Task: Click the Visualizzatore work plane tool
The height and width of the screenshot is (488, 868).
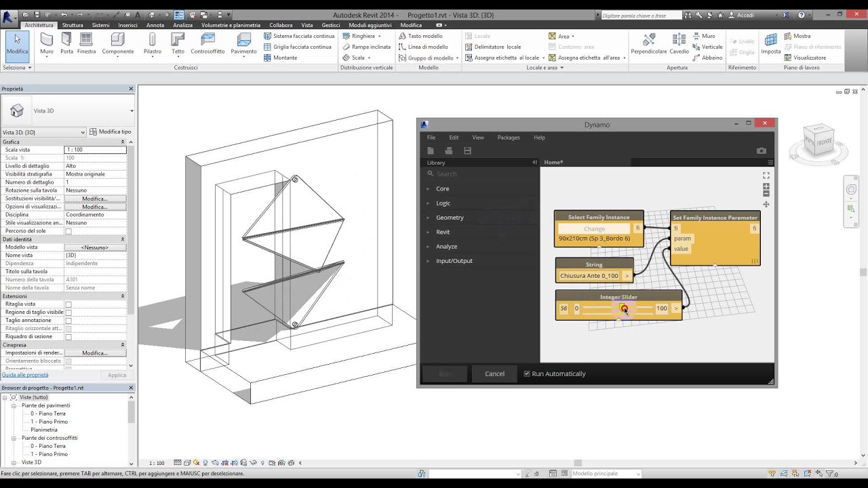Action: [806, 58]
